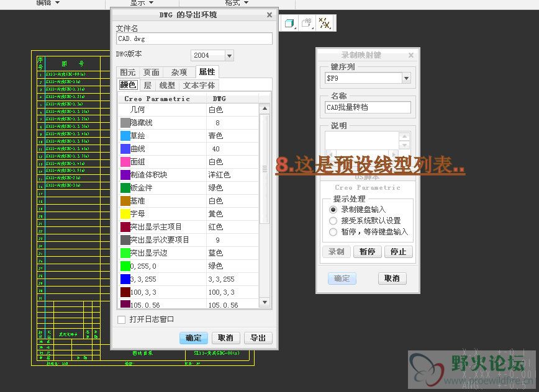
Task: Click the 说明 description text area
Action: 361,140
